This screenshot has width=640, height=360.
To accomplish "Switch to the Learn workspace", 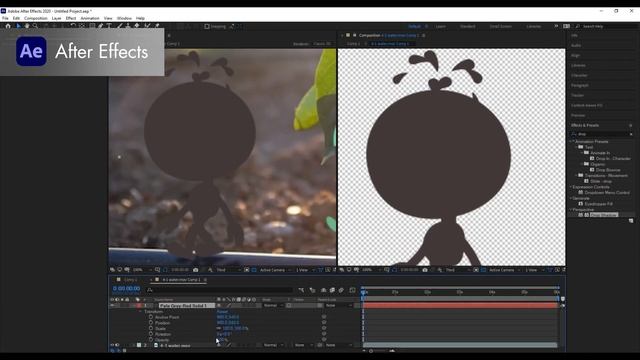I will [x=440, y=26].
